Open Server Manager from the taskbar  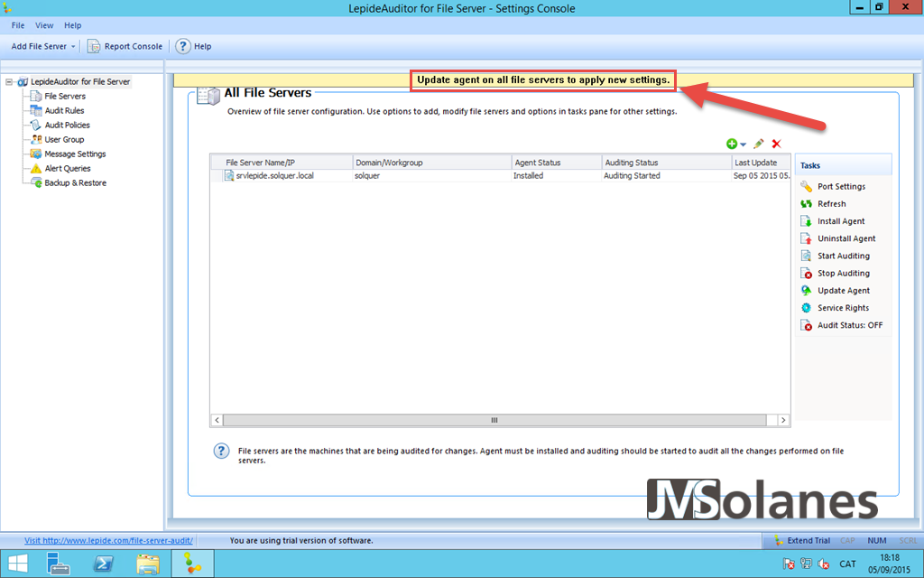click(59, 564)
